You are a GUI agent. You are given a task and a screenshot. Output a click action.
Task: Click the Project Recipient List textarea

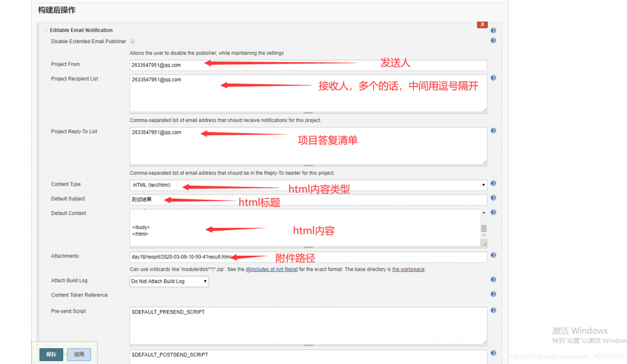pyautogui.click(x=308, y=93)
